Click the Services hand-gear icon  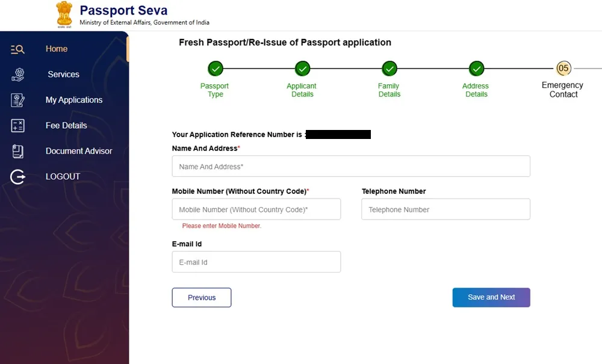pos(17,75)
